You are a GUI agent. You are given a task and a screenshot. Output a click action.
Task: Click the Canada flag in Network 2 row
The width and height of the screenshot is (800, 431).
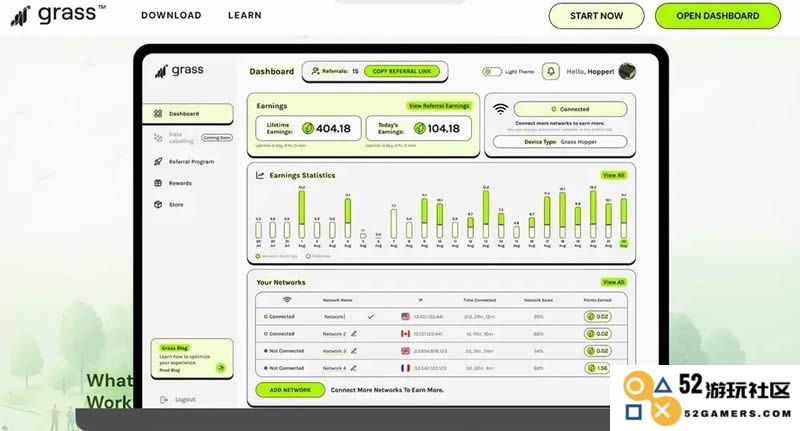(x=406, y=334)
